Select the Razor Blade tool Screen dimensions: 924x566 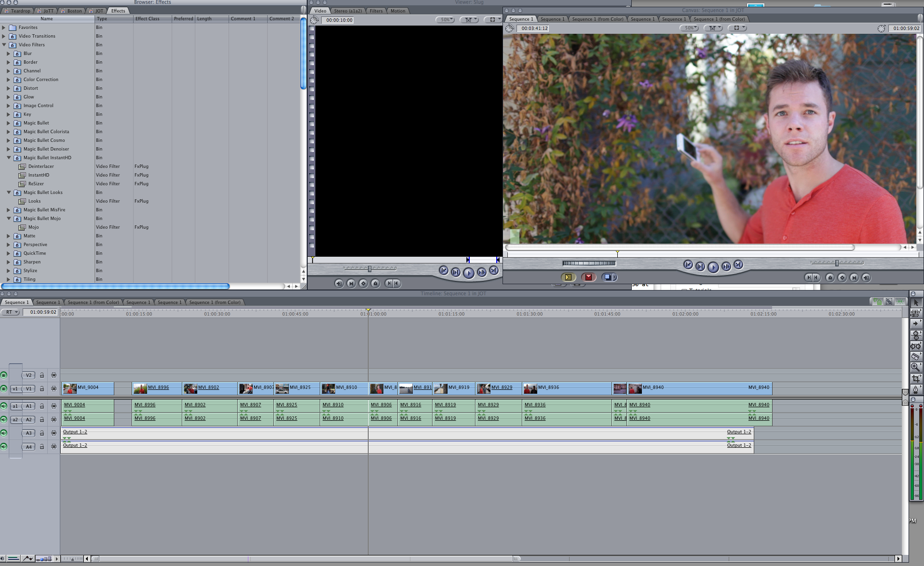coord(915,357)
